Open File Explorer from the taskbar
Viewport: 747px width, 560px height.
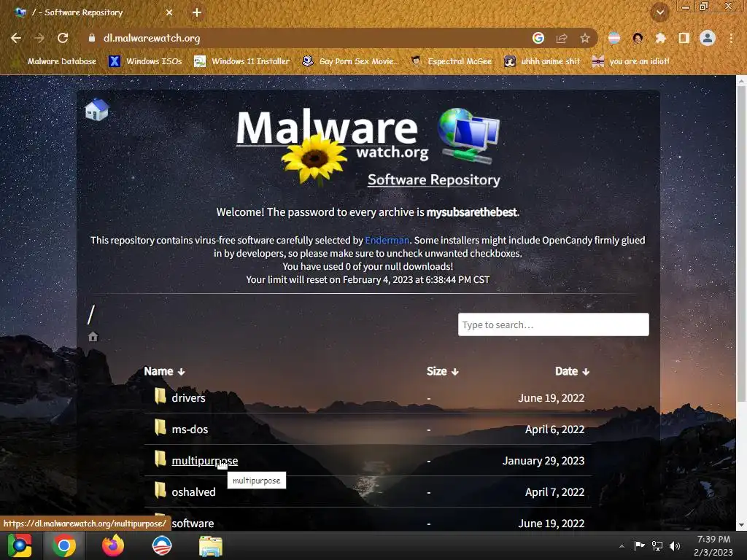210,545
